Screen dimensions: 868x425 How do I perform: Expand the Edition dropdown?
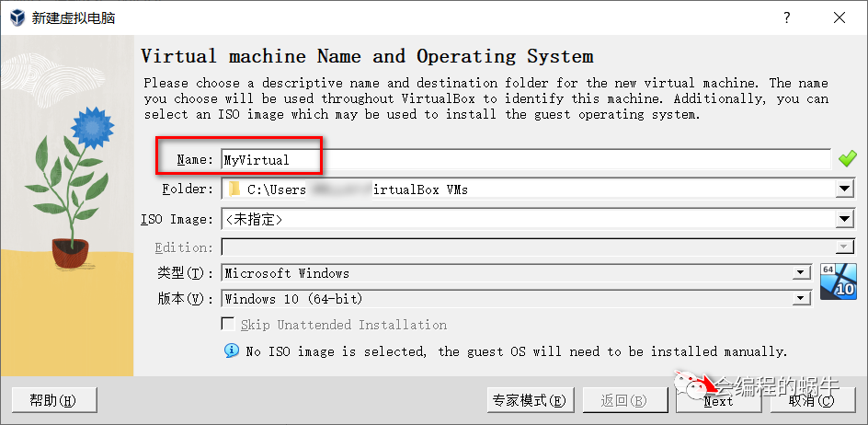point(844,247)
